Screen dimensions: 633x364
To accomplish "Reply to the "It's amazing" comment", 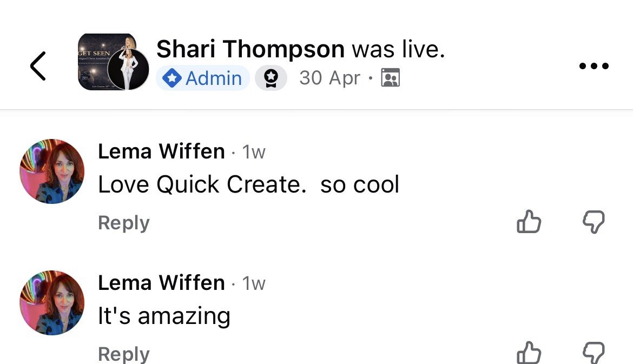I will point(123,354).
